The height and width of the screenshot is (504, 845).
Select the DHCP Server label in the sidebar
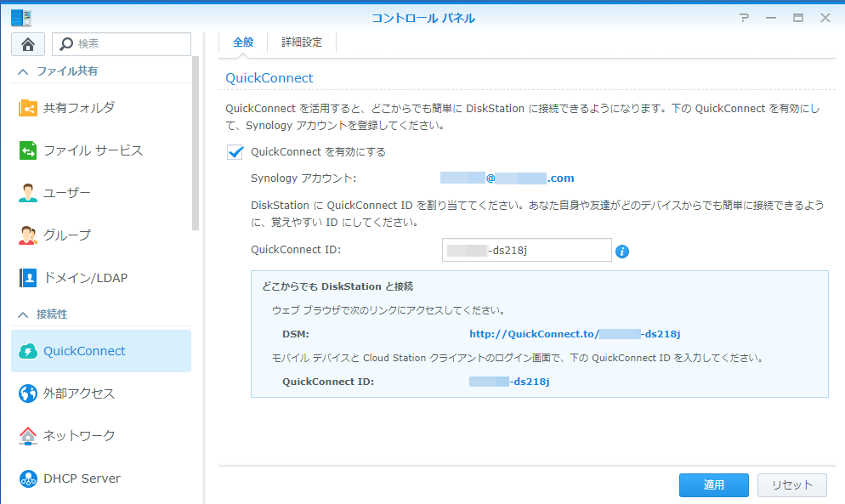point(82,479)
